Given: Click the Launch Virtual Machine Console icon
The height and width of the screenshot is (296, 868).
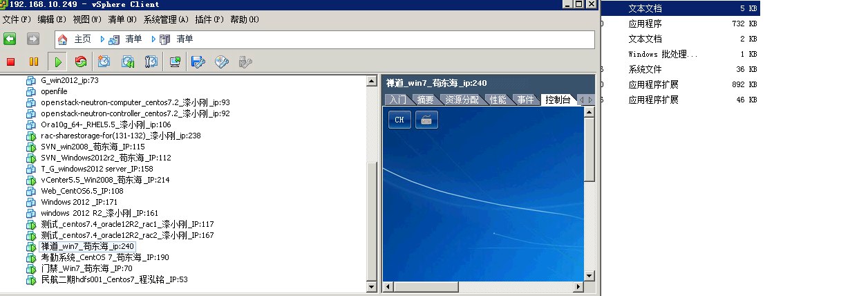Looking at the screenshot, I should coord(175,62).
